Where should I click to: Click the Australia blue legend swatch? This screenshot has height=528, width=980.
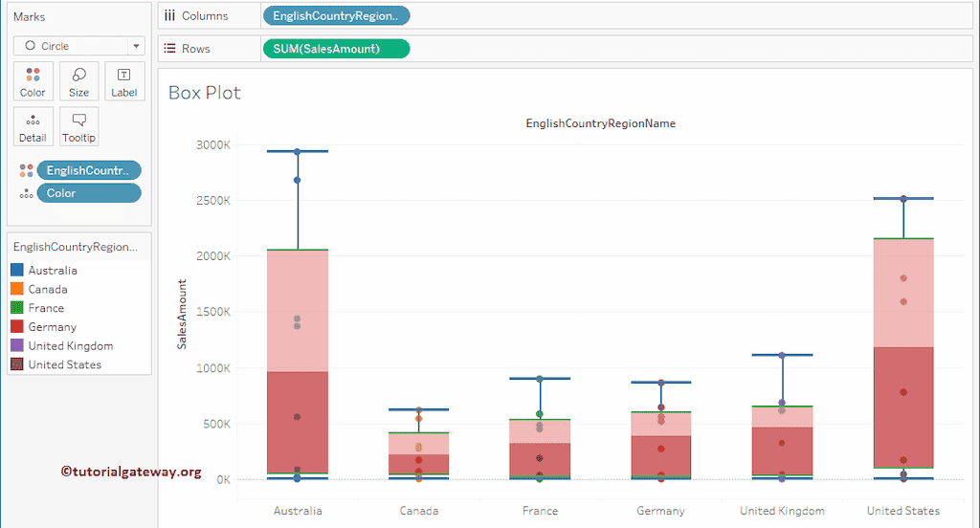(x=16, y=271)
